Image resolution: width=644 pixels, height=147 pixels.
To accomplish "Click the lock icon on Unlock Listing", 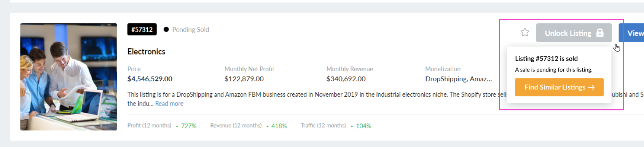I will pos(600,33).
